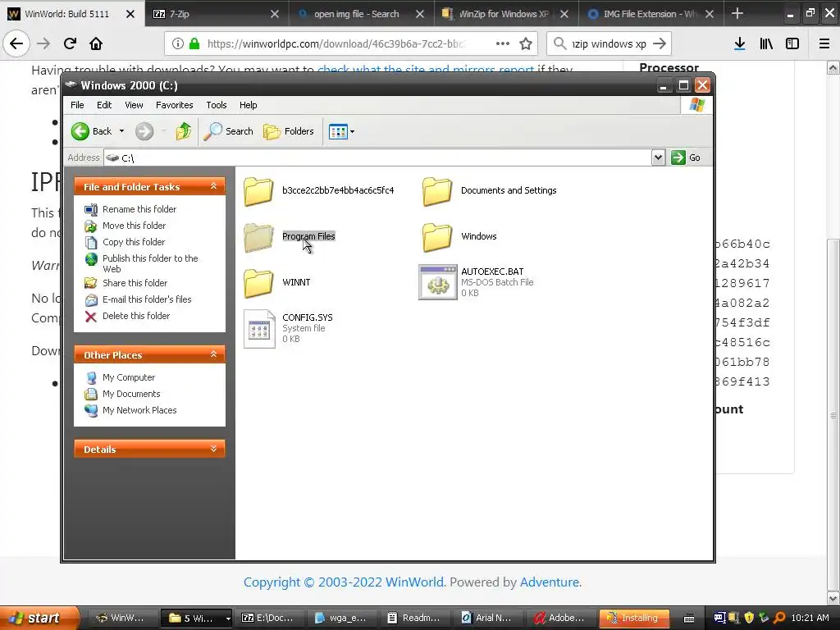Viewport: 840px width, 630px height.
Task: Open the browser hamburger menu
Action: (x=824, y=43)
